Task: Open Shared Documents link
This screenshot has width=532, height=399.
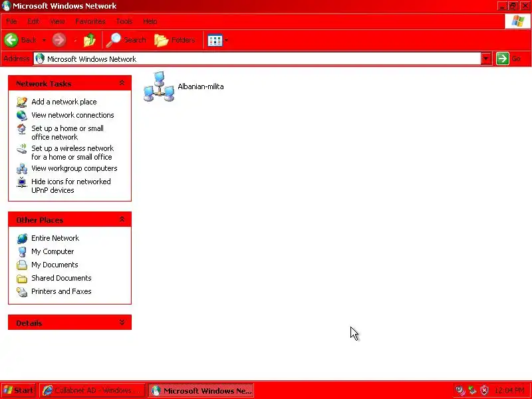Action: point(61,278)
